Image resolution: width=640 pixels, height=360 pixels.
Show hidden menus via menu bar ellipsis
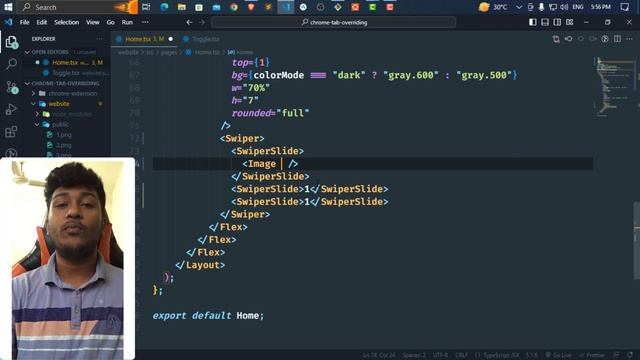(x=145, y=22)
